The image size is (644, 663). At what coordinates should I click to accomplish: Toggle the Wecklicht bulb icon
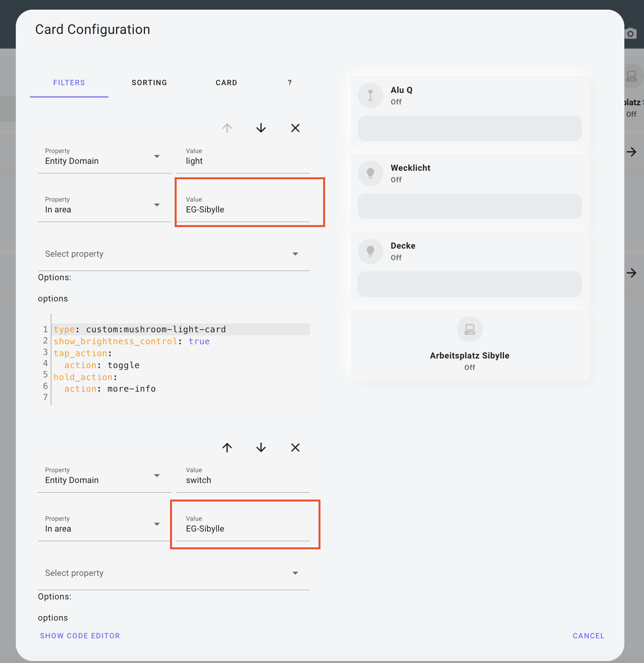point(370,173)
